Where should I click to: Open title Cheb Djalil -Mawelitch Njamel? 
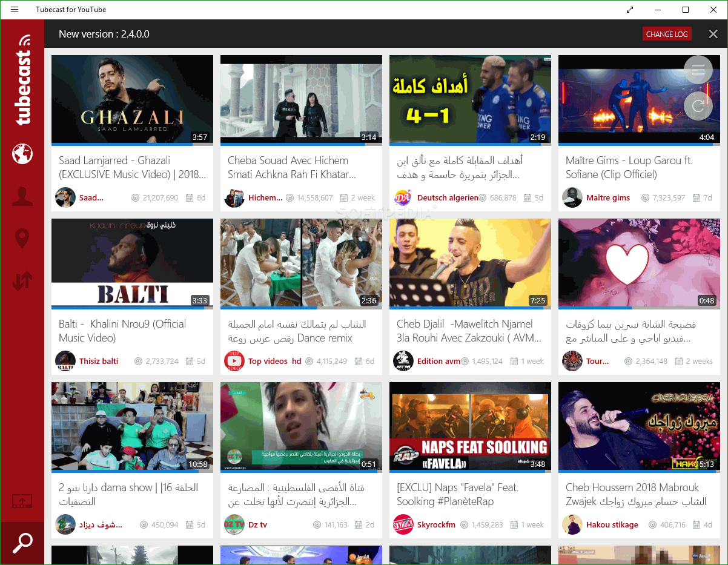coord(469,331)
